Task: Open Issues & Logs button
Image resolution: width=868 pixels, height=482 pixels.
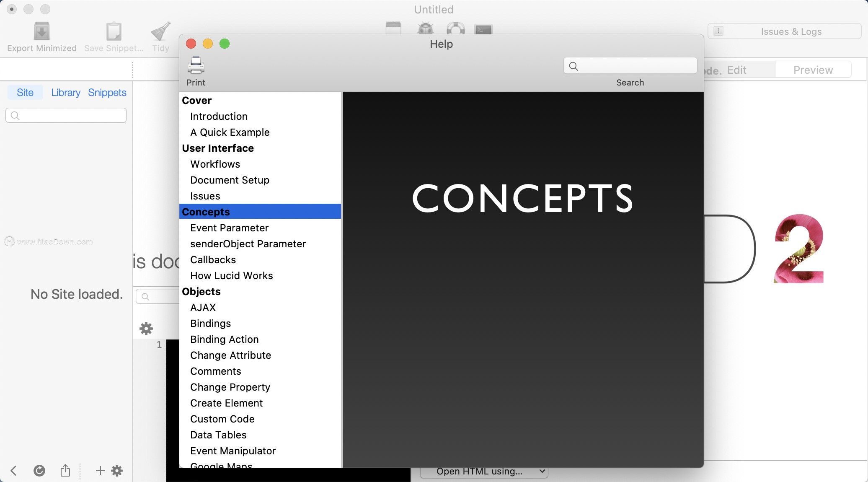Action: [x=784, y=31]
